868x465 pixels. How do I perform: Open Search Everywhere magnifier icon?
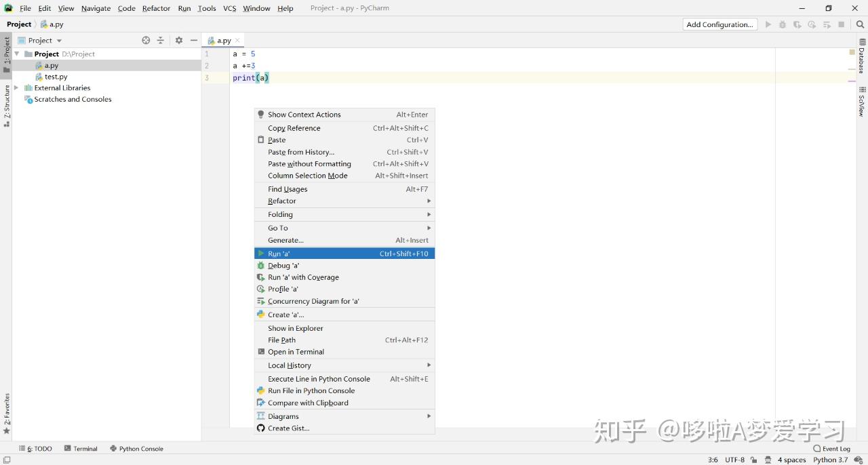(860, 24)
